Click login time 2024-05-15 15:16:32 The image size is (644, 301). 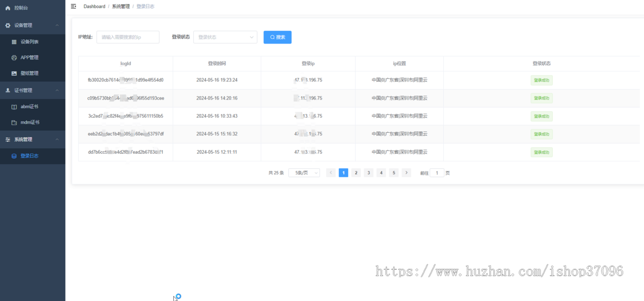(217, 134)
